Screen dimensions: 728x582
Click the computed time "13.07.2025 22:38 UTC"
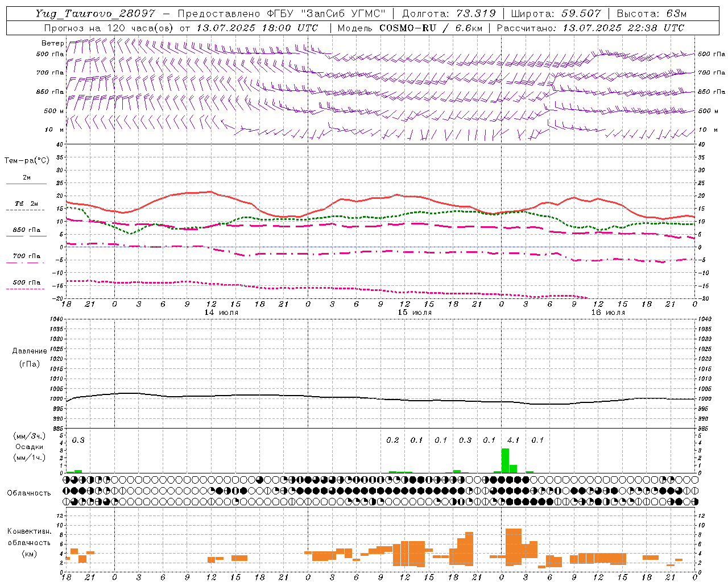(x=623, y=28)
